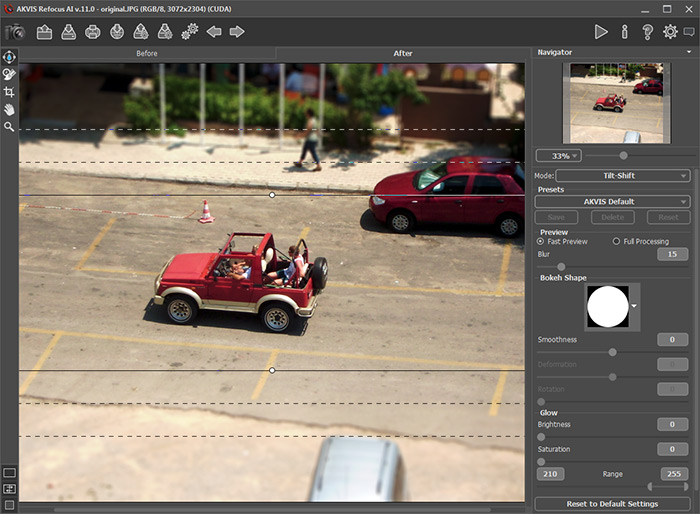Screen dimensions: 700x514
Task: Click the upper tilt-shift line handle
Action: (272, 195)
